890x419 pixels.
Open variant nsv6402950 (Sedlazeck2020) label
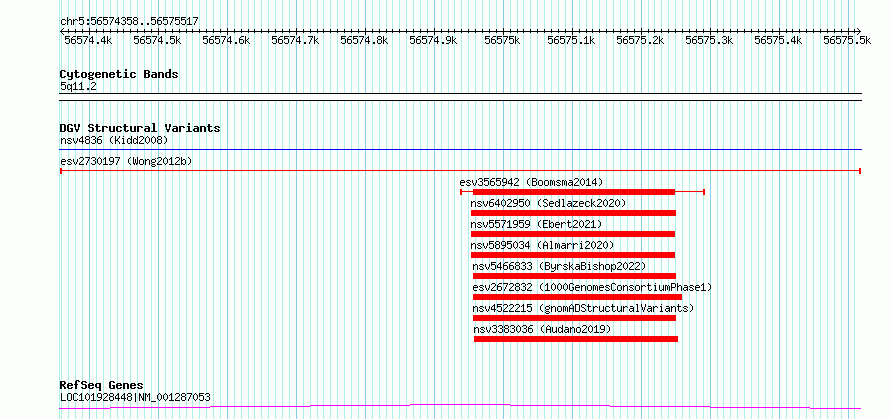tap(548, 203)
